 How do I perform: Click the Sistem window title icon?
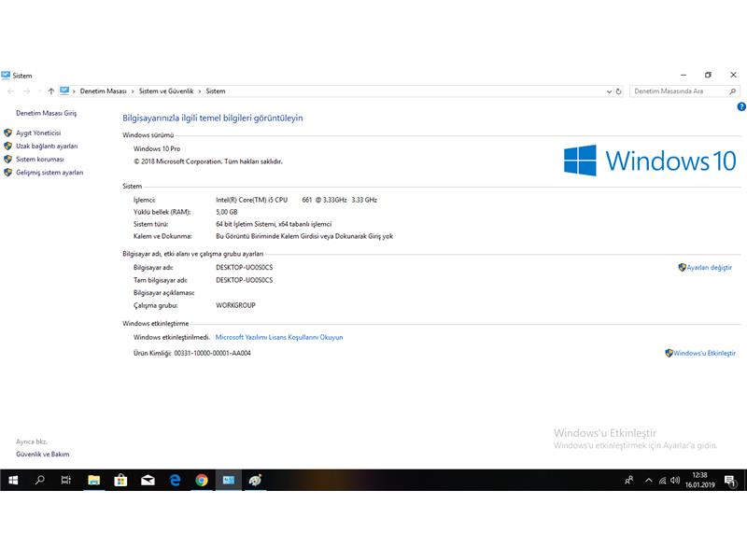tap(6, 76)
